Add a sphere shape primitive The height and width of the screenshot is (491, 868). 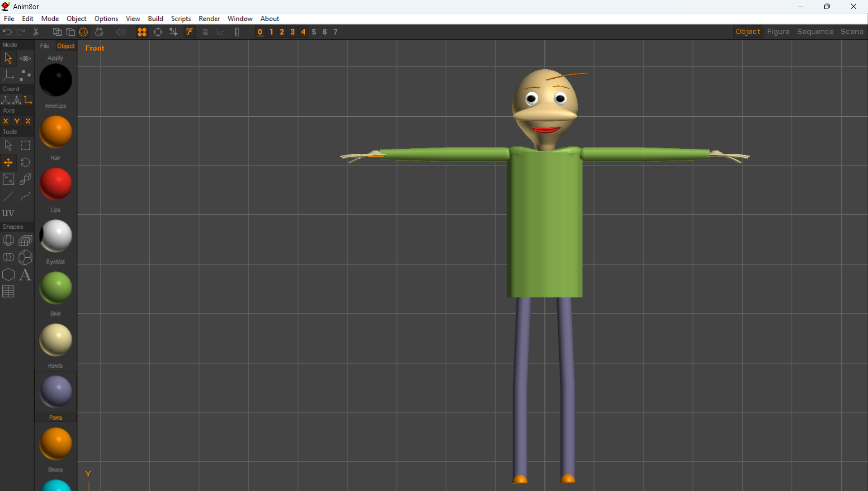pyautogui.click(x=8, y=241)
